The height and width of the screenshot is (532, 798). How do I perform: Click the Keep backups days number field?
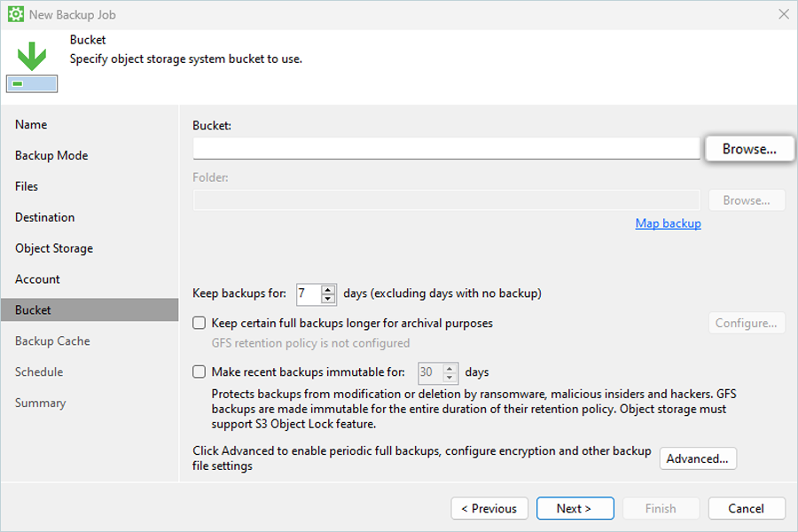point(309,293)
